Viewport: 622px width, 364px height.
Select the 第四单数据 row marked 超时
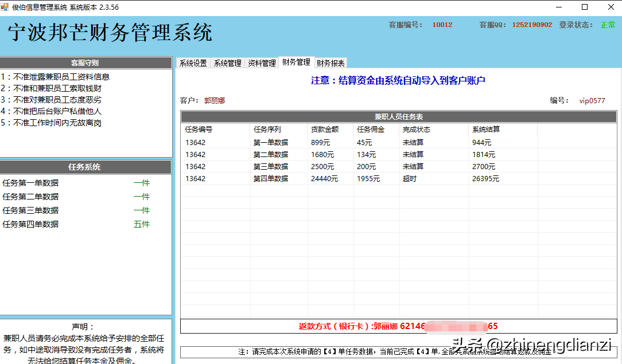tap(399, 179)
